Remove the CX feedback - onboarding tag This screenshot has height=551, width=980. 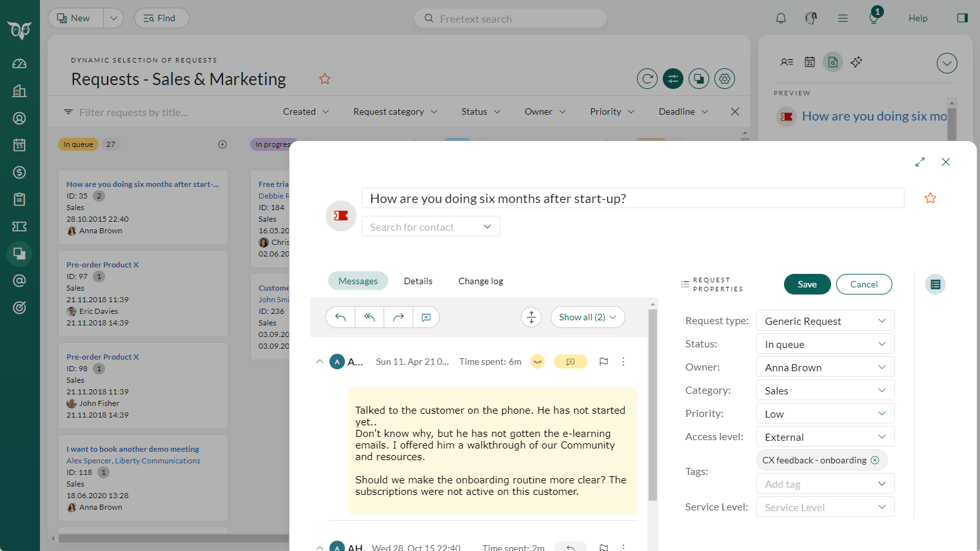[x=875, y=459]
